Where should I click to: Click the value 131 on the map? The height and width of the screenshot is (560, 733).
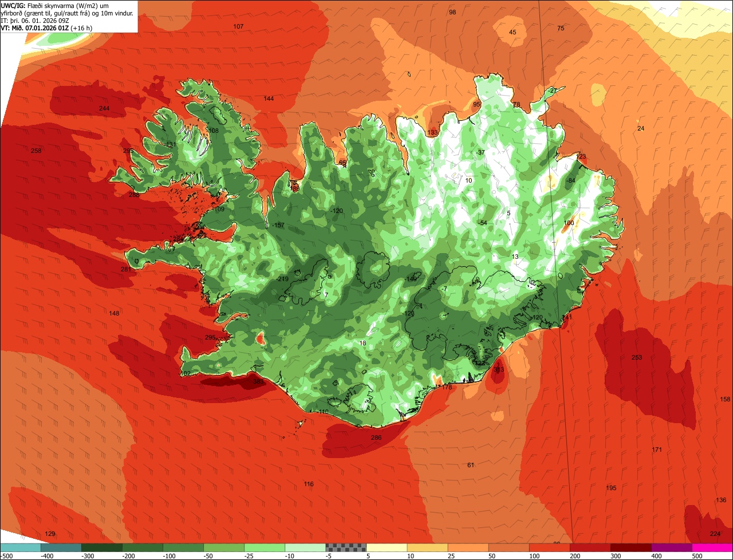point(171,145)
